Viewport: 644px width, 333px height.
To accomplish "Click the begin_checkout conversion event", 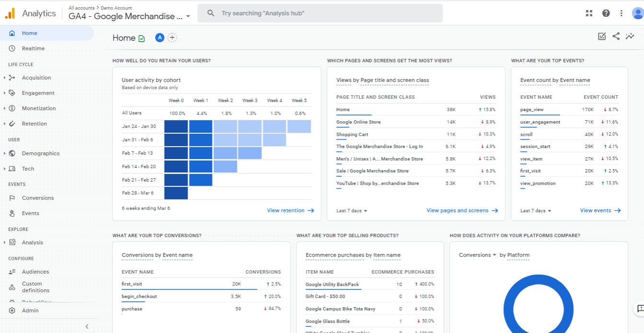I will pos(139,297).
